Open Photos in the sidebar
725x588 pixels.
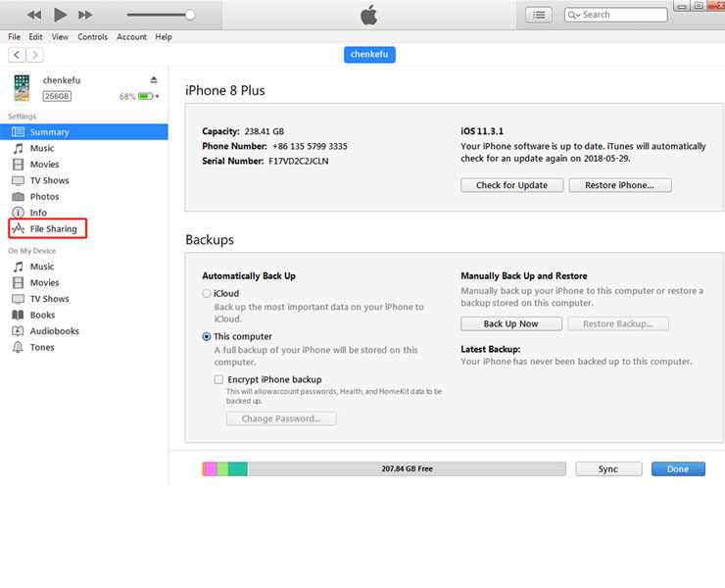pos(44,197)
